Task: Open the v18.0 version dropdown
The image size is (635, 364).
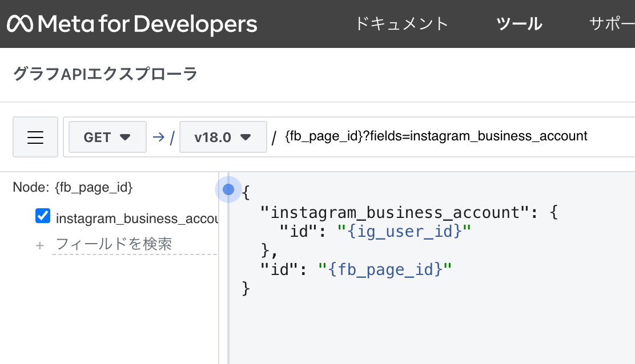Action: (x=223, y=137)
